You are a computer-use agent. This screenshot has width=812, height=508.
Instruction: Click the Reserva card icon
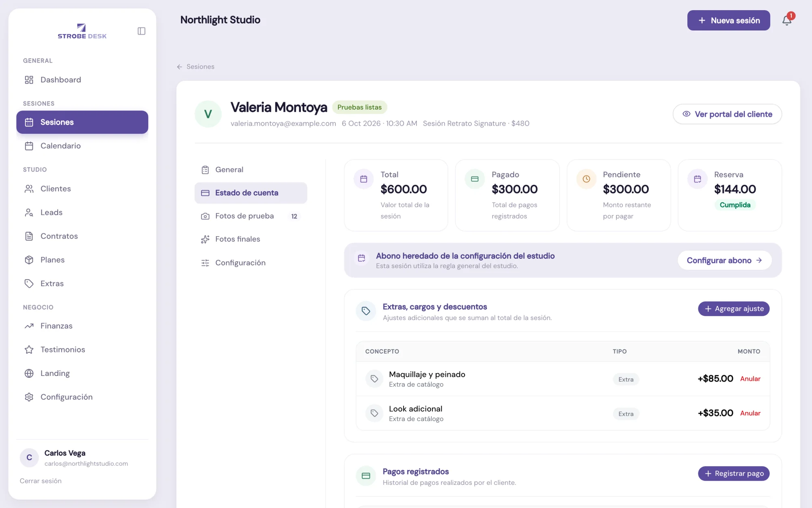pos(698,179)
